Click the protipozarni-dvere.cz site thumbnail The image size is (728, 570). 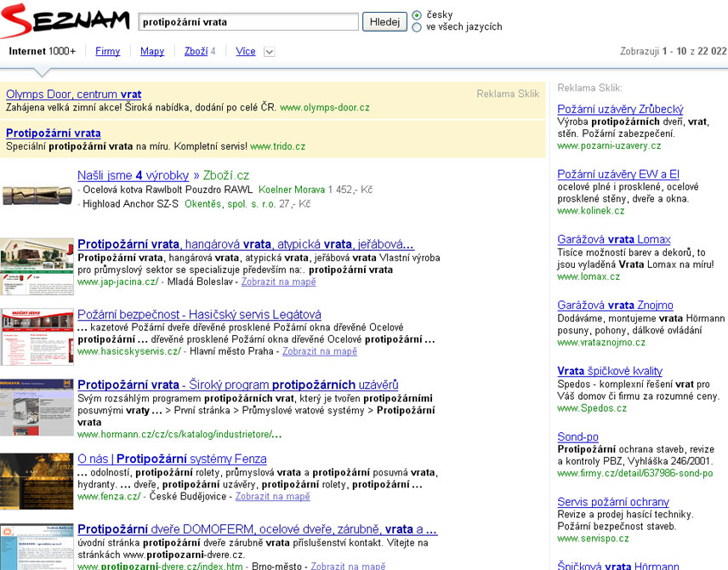pos(37,547)
